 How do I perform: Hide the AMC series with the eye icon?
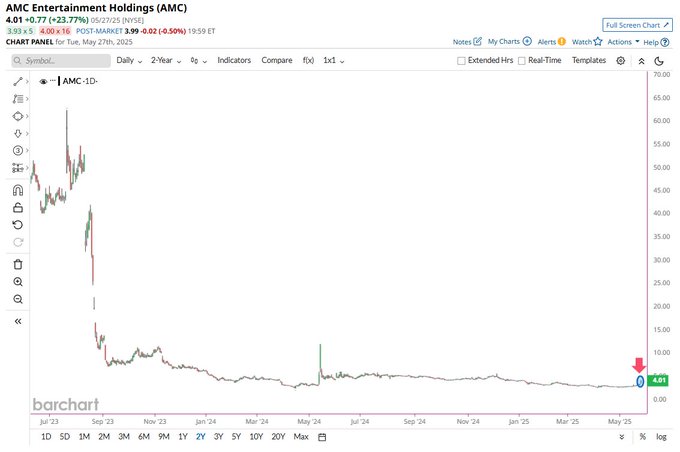coord(43,81)
